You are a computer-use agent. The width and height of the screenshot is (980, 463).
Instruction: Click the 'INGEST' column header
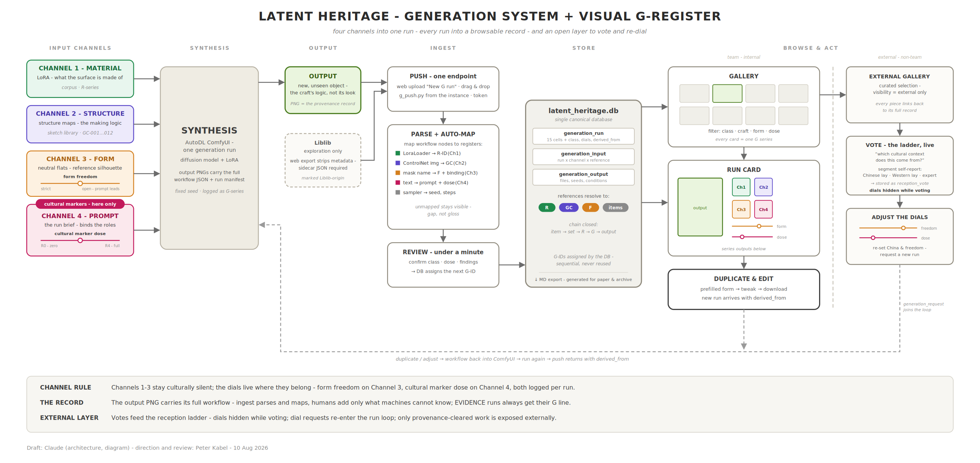point(443,48)
